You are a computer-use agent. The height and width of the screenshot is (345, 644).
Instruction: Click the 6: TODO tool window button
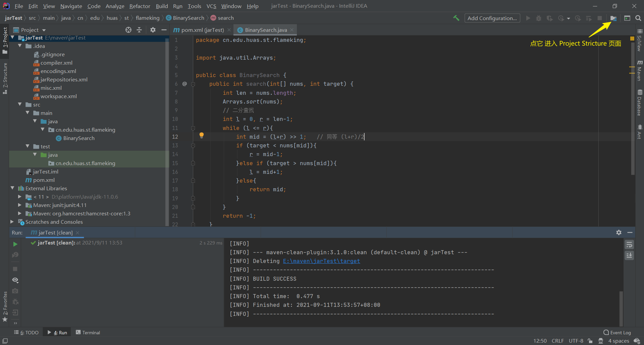(x=26, y=332)
